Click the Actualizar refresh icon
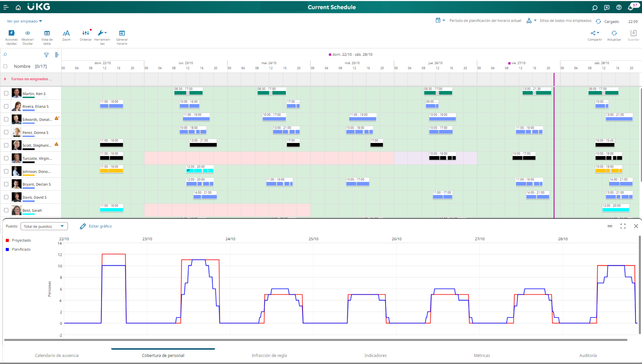 [614, 33]
